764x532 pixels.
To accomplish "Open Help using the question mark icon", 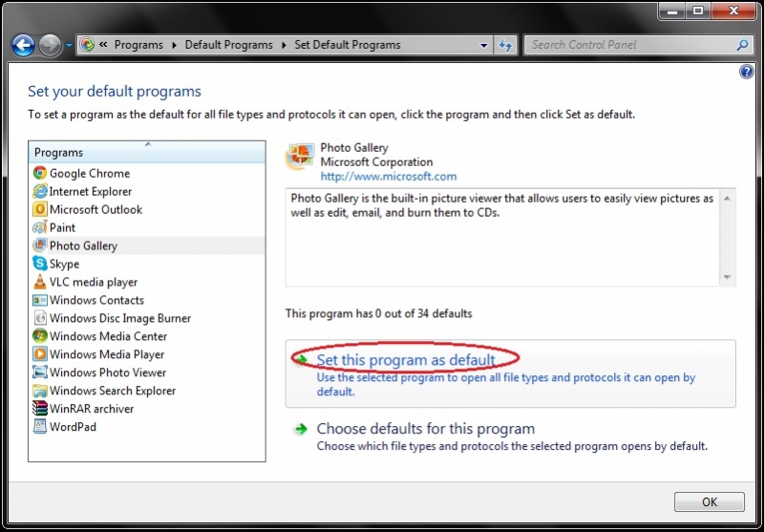I will 747,73.
